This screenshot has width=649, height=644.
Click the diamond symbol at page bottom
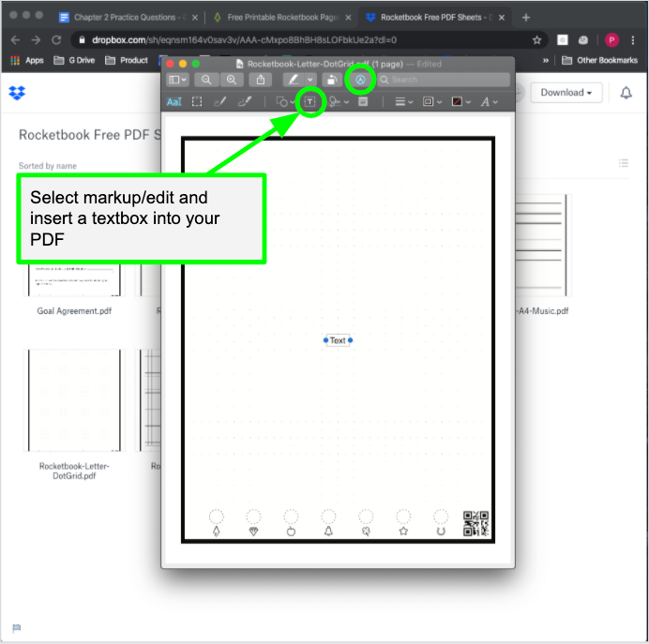tap(254, 532)
